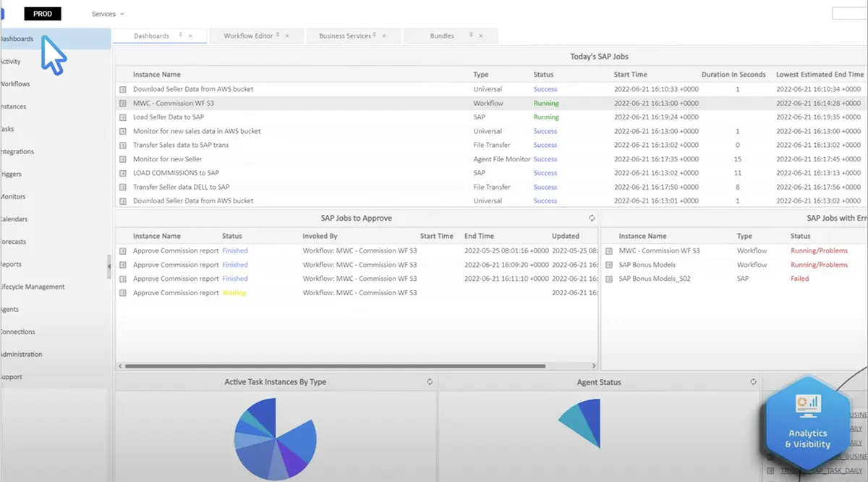Click the search field at top right
The image size is (868, 482).
point(850,14)
